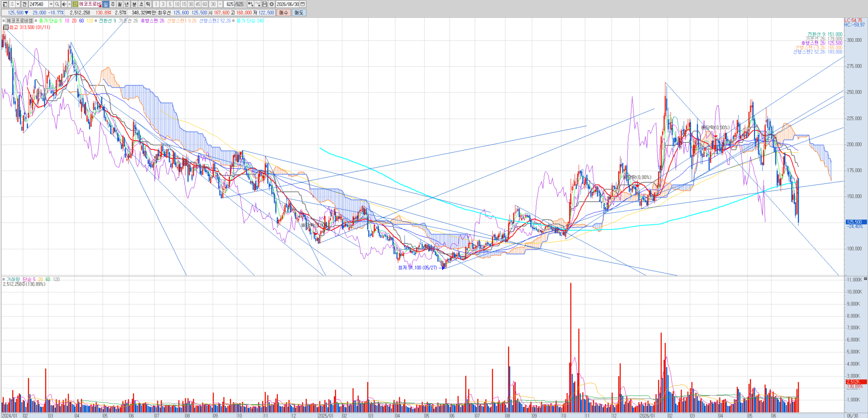Open the calendar date picker icon

(303, 4)
